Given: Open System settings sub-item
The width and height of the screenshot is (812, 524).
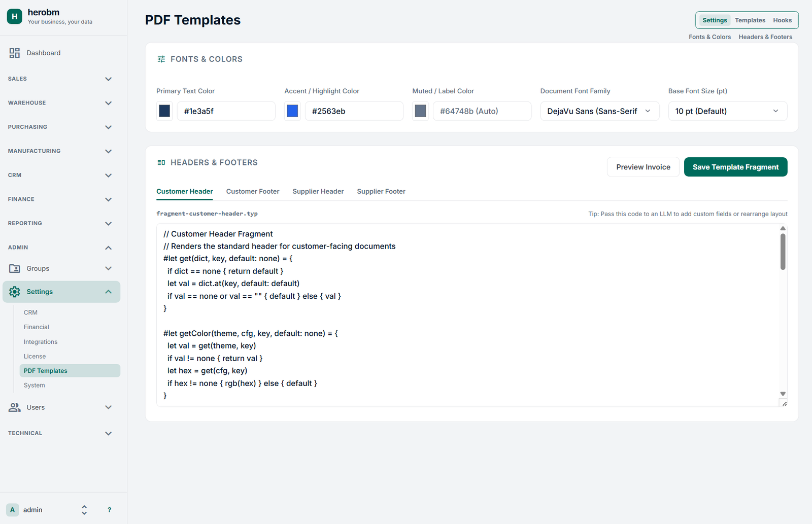Looking at the screenshot, I should point(70,386).
